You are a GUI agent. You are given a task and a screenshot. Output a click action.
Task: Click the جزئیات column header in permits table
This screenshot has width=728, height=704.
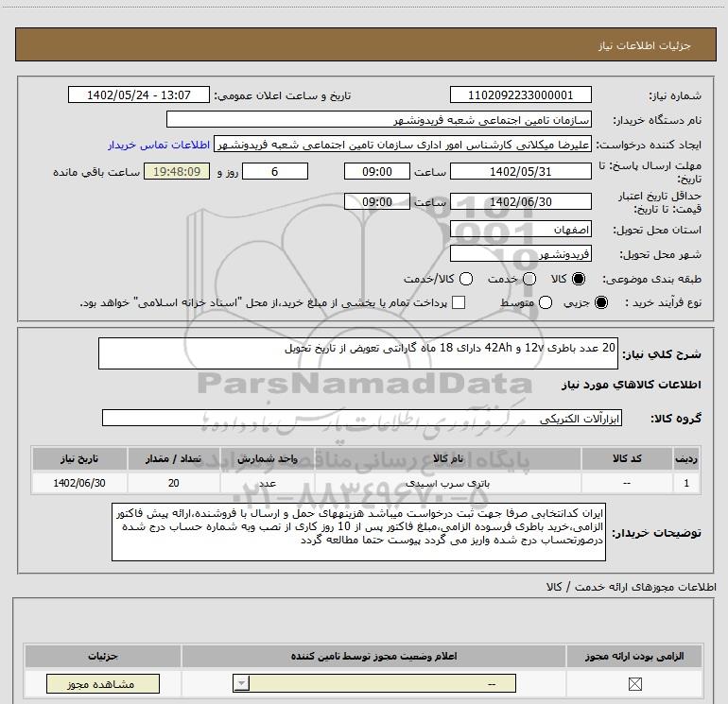coord(103,656)
